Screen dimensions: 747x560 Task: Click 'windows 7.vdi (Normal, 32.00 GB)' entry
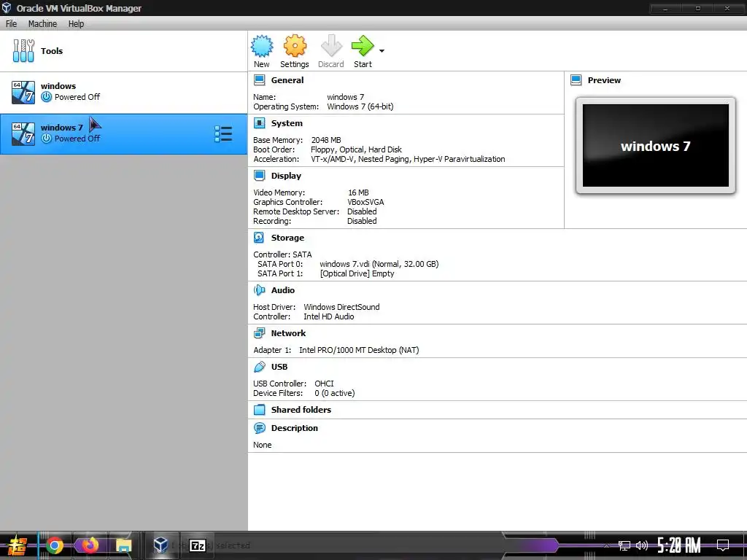379,264
